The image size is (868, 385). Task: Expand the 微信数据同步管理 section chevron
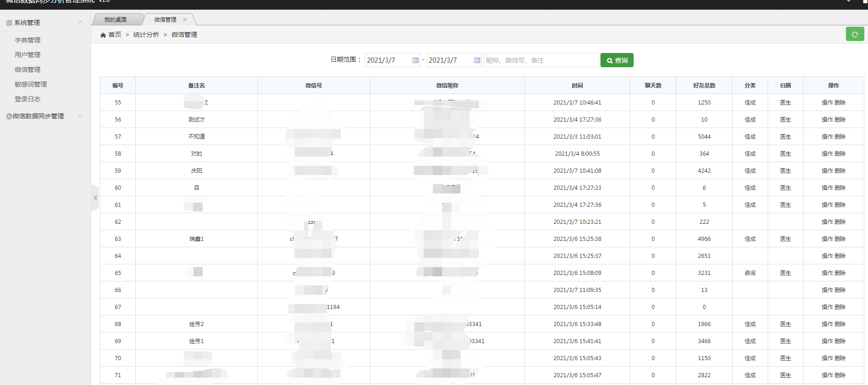(x=81, y=116)
